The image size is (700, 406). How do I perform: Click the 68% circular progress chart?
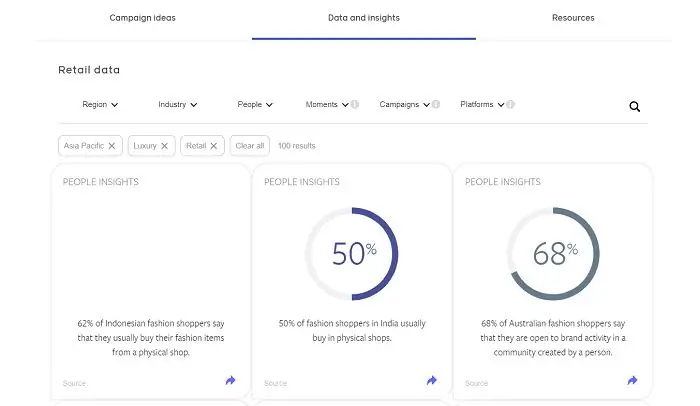(553, 254)
